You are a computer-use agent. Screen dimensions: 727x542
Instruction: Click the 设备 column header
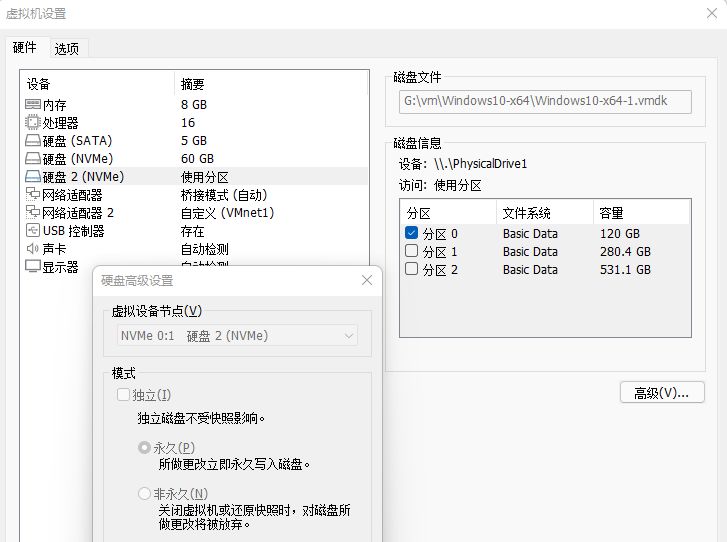click(38, 84)
